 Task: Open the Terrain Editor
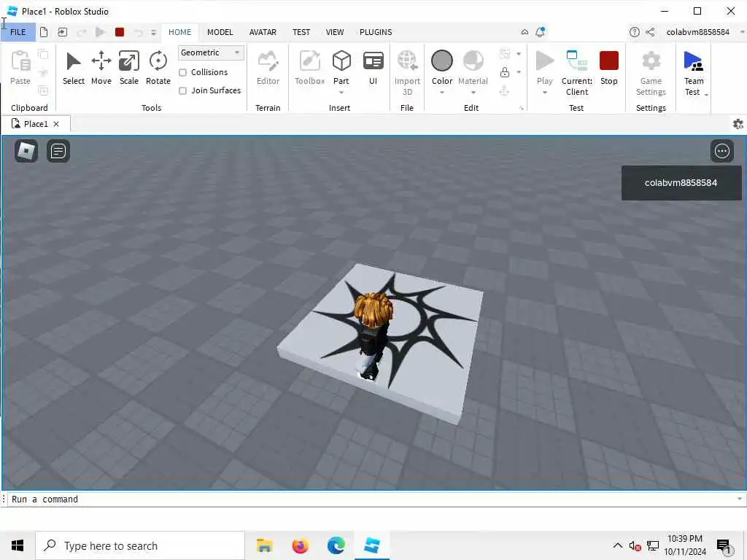click(268, 68)
